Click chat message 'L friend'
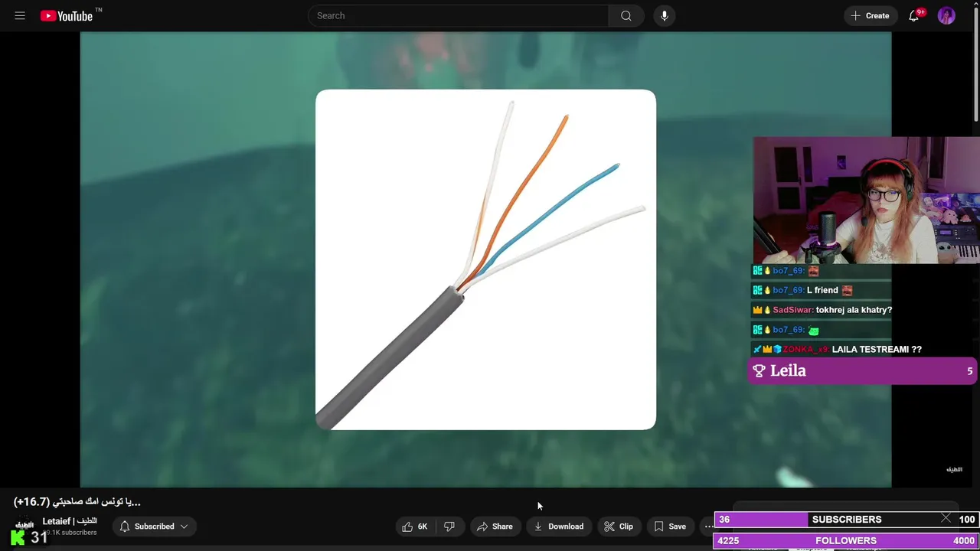This screenshot has width=980, height=551. click(x=822, y=290)
